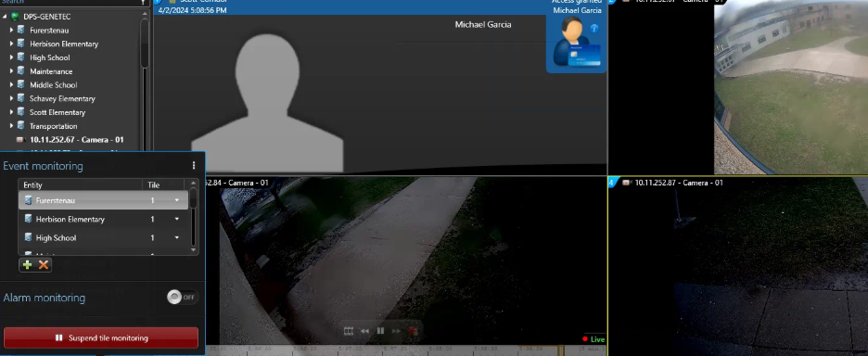Click the High School area icon in the tree
The image size is (868, 356).
21,57
